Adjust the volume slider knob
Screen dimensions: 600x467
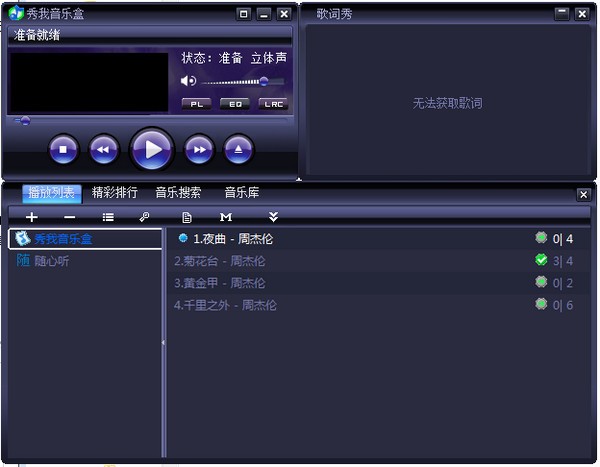click(x=264, y=81)
